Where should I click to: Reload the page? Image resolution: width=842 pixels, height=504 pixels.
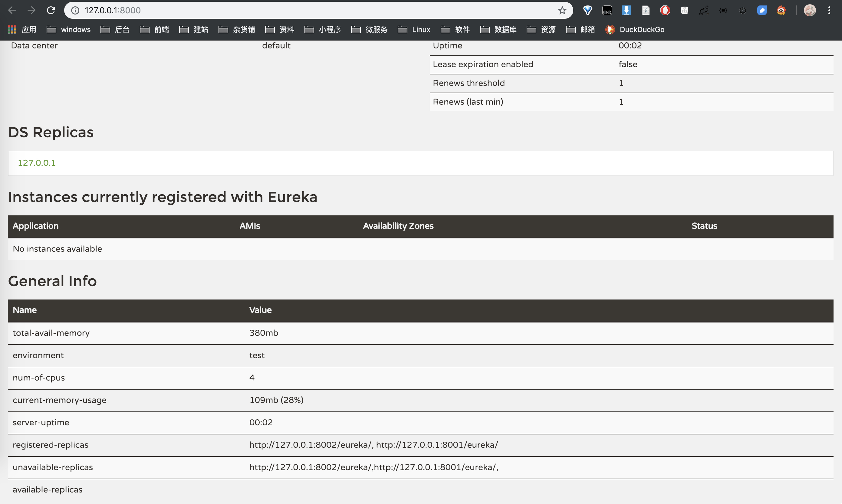(51, 10)
